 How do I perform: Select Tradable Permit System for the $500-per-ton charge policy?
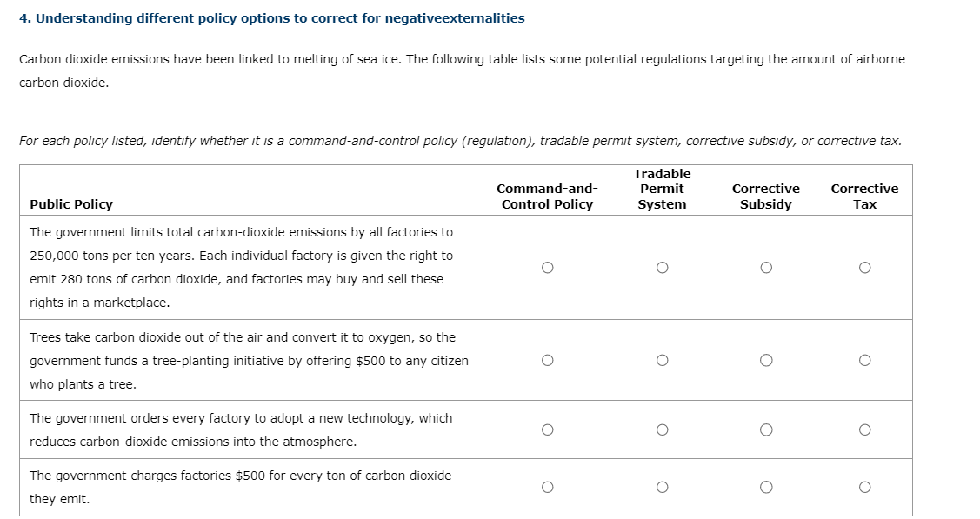click(663, 487)
